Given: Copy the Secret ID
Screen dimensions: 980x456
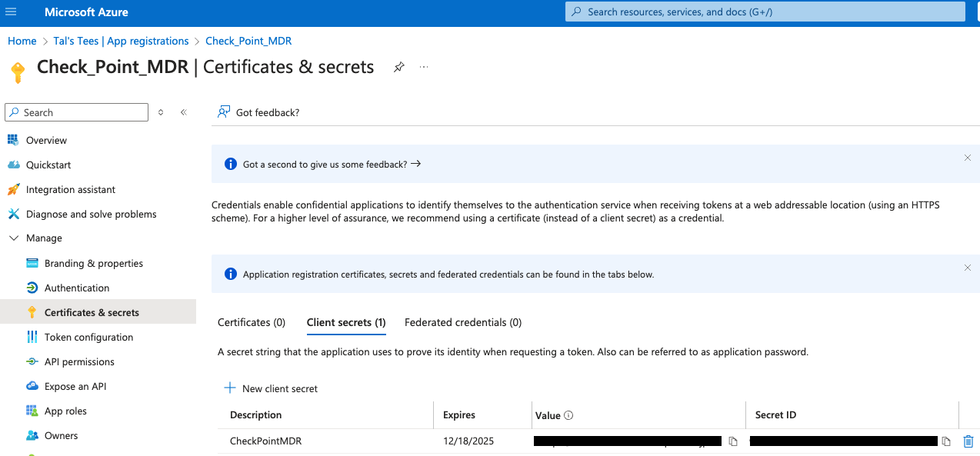Looking at the screenshot, I should click(945, 441).
